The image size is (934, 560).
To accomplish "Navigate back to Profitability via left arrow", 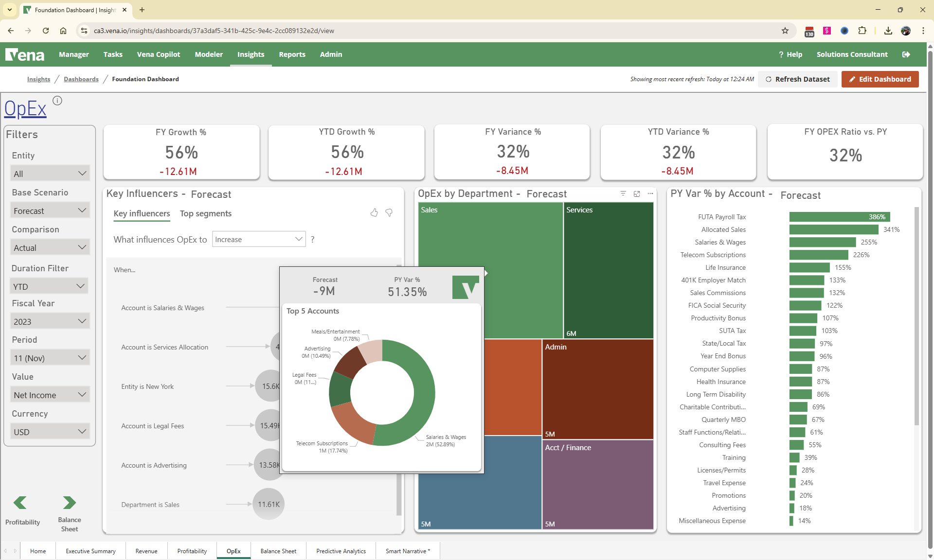I will pos(19,503).
